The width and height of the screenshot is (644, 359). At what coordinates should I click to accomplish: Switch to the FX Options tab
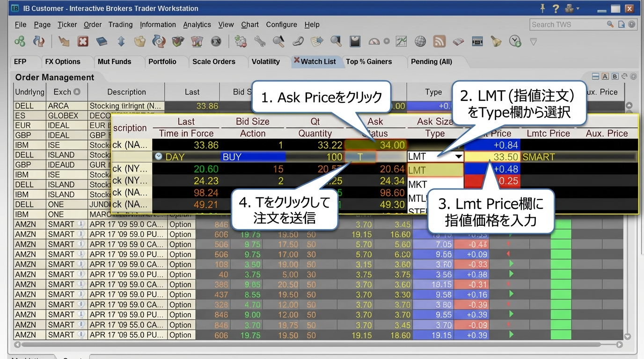coord(63,61)
